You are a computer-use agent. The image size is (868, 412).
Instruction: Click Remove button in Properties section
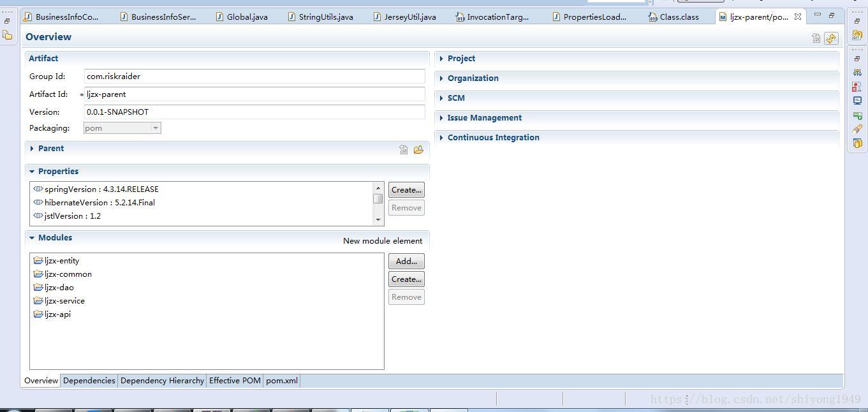[x=406, y=208]
